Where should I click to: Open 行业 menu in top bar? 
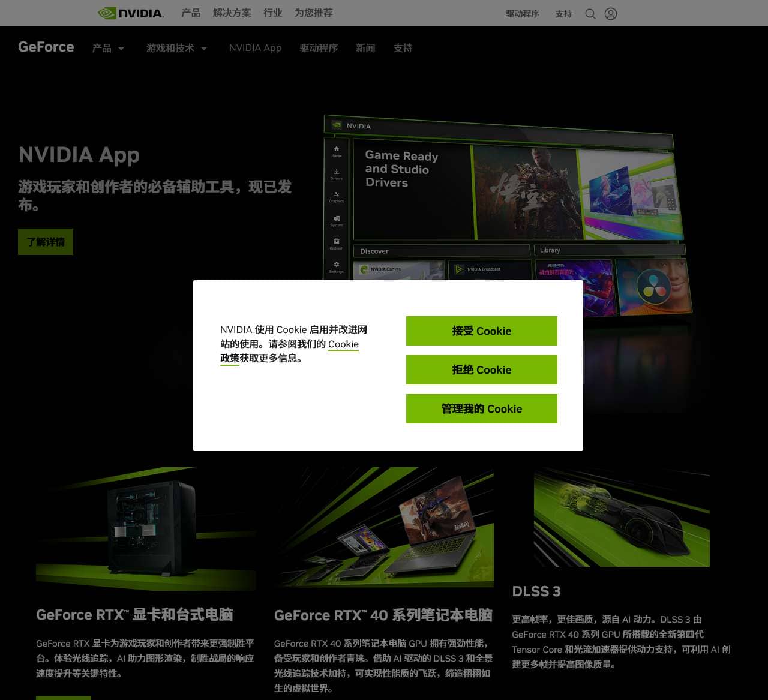coord(272,13)
